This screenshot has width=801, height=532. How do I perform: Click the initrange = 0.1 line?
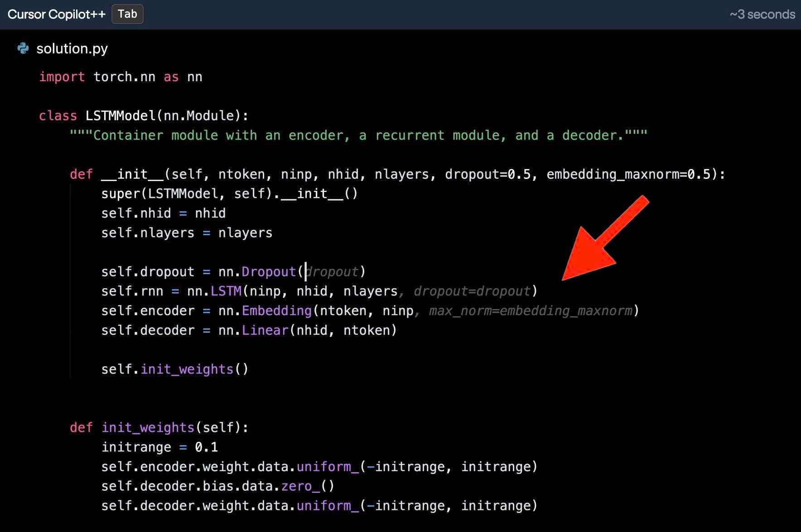tap(159, 447)
